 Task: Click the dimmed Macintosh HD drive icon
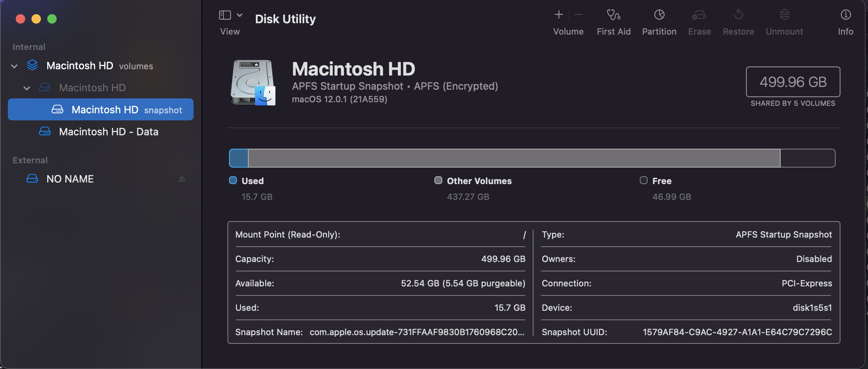45,87
